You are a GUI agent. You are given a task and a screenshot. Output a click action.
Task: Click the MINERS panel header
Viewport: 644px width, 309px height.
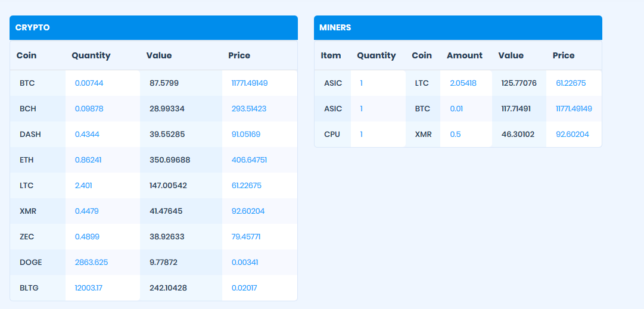click(458, 27)
